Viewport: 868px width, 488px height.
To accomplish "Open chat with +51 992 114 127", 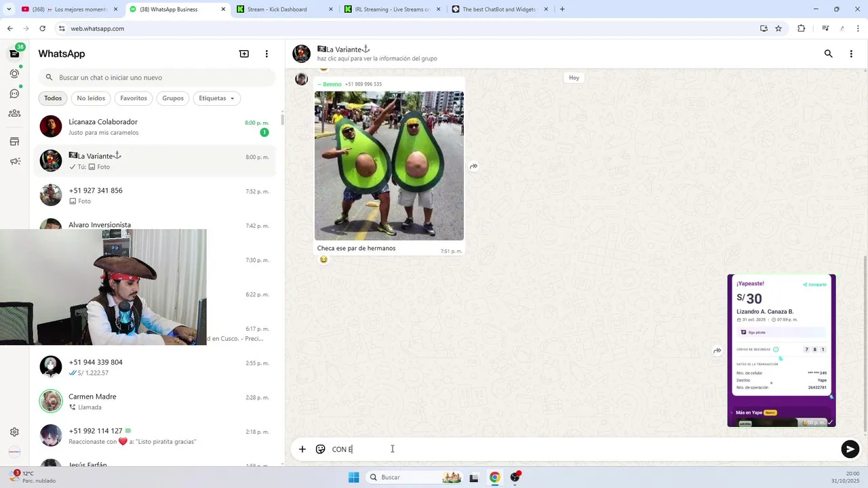I will [x=155, y=436].
